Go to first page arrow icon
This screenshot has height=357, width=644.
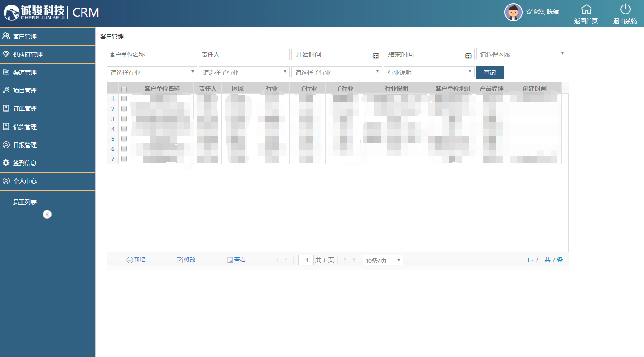(277, 260)
